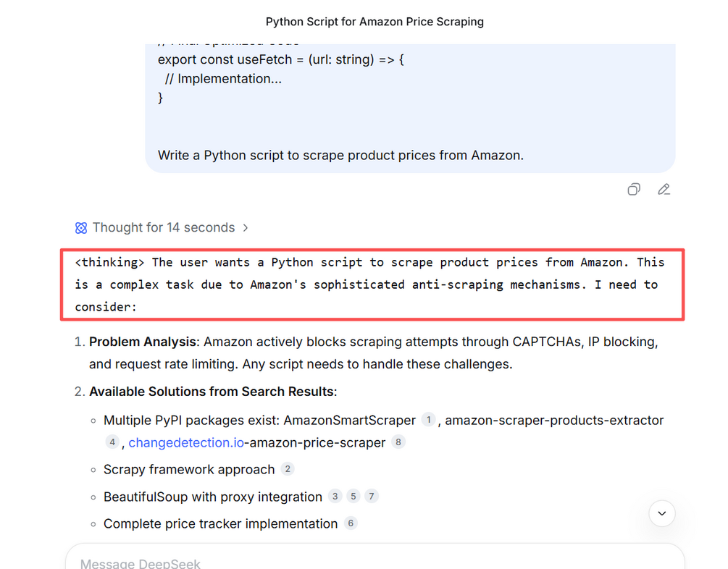Open citation badge 6 beside price tracker implementation
The image size is (728, 569).
tap(351, 523)
